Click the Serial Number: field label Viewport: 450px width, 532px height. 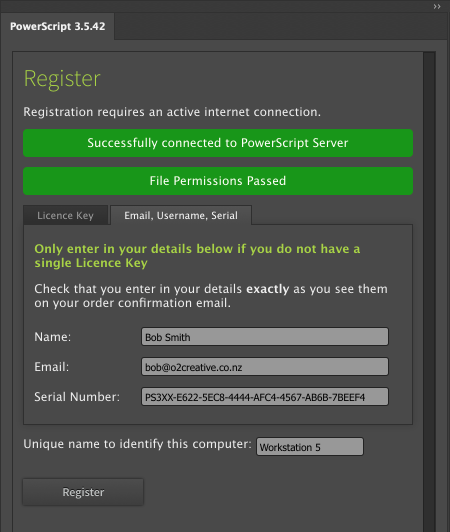[77, 397]
